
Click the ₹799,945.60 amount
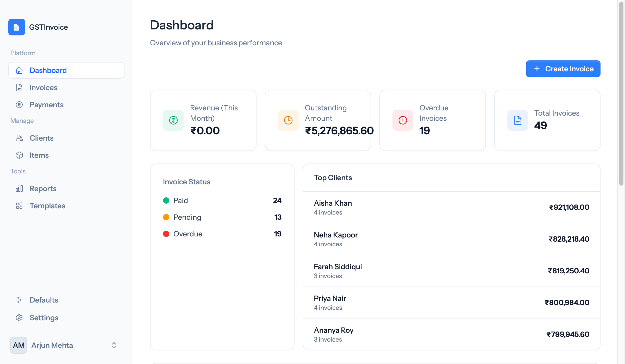(x=568, y=334)
